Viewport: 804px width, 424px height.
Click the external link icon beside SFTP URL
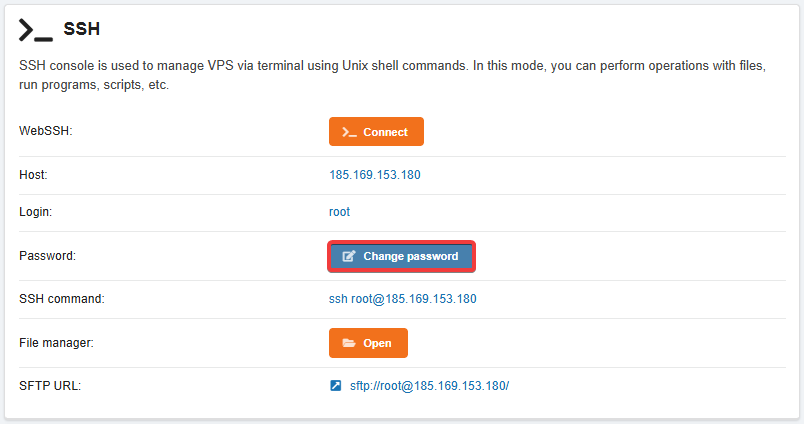tap(336, 385)
